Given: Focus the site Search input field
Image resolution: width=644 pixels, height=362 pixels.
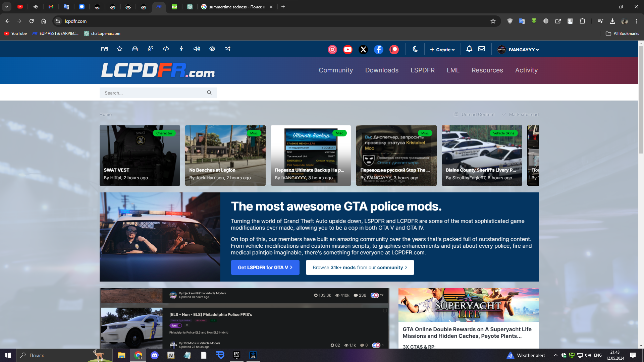Looking at the screenshot, I should (153, 93).
